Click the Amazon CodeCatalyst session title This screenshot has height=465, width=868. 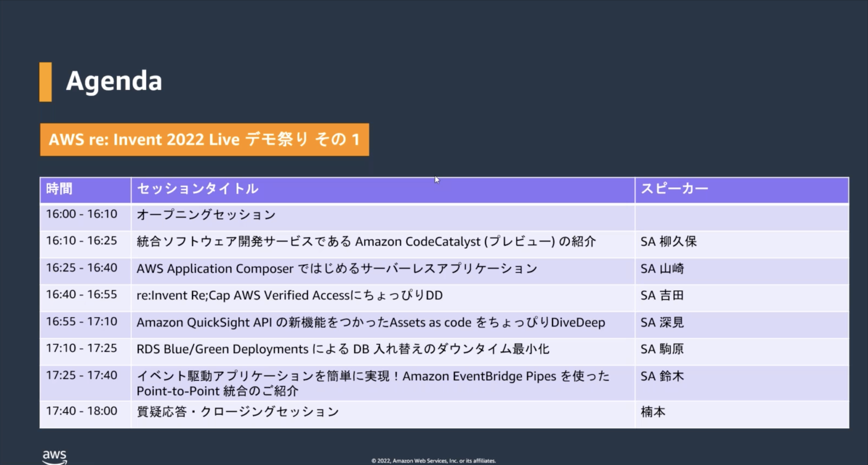[x=366, y=242]
